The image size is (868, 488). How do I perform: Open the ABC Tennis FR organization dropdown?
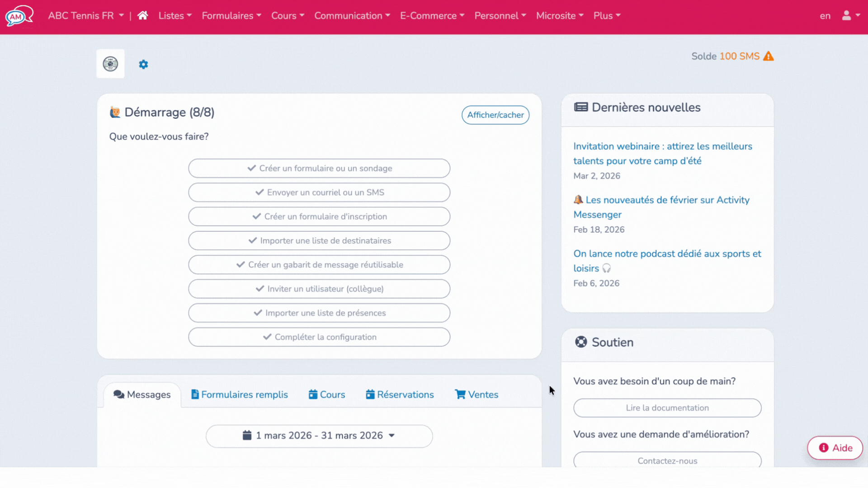(85, 15)
